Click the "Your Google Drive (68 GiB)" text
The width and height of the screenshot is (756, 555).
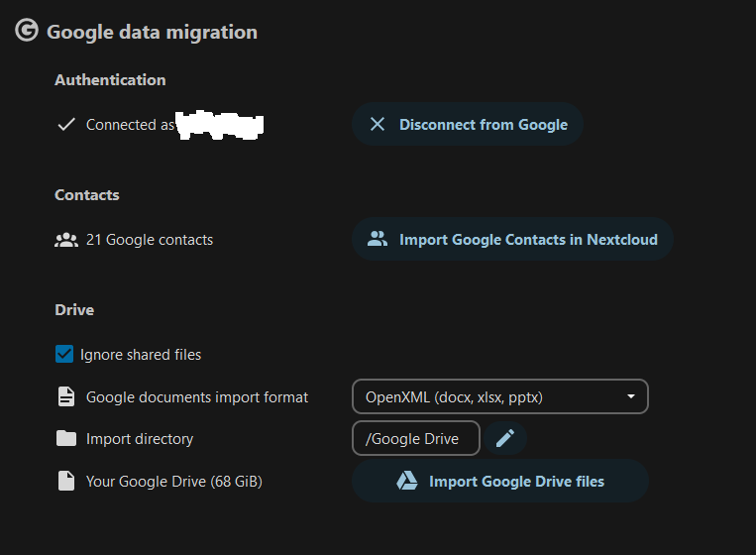[x=174, y=482]
